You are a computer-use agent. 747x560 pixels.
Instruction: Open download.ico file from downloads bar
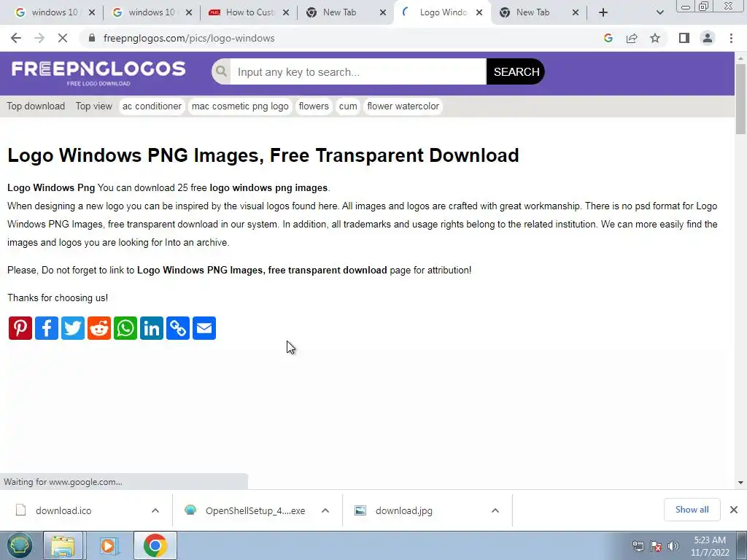63,510
